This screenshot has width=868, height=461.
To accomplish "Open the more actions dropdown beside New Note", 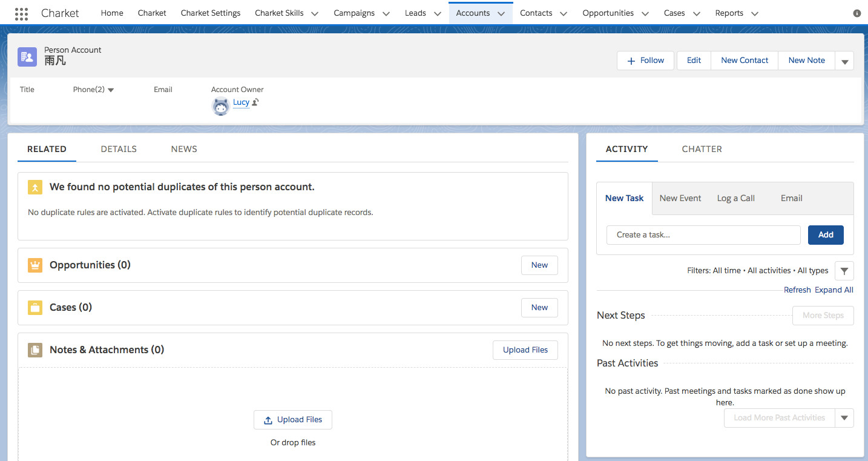I will click(844, 61).
